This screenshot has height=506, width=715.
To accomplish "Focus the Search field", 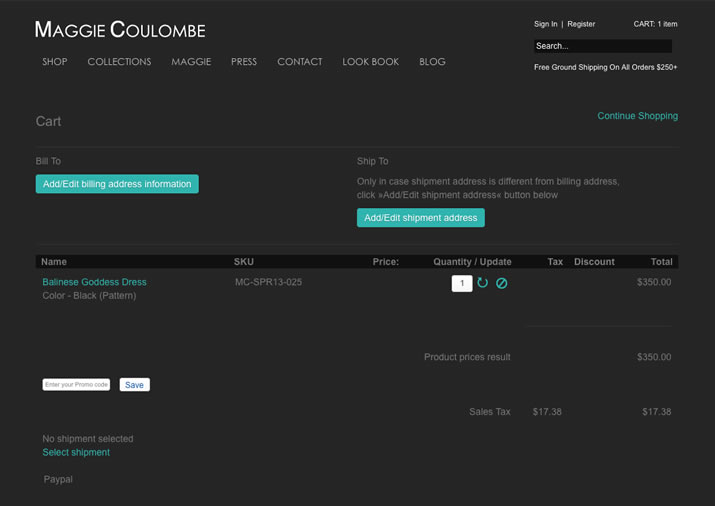I will pyautogui.click(x=603, y=46).
